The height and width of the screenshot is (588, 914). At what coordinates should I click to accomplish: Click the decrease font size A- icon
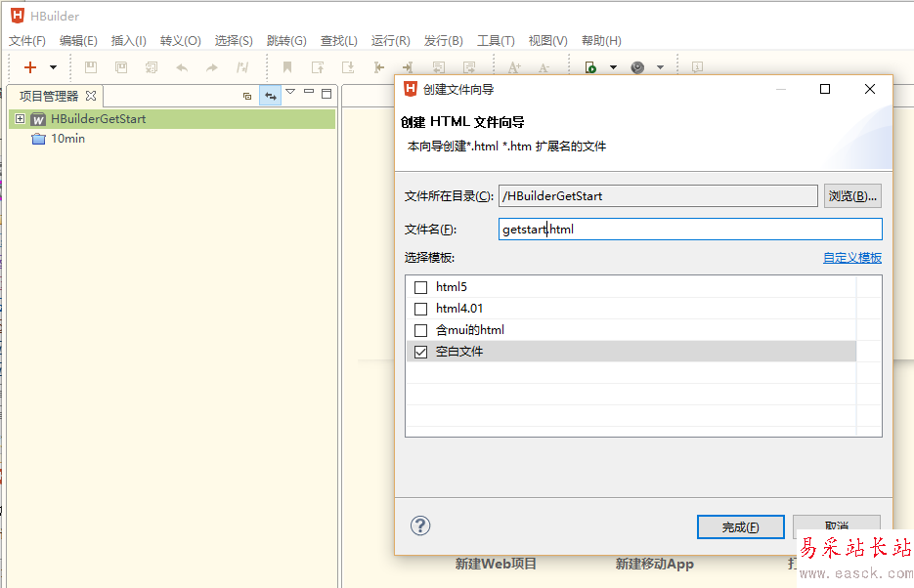[x=544, y=68]
